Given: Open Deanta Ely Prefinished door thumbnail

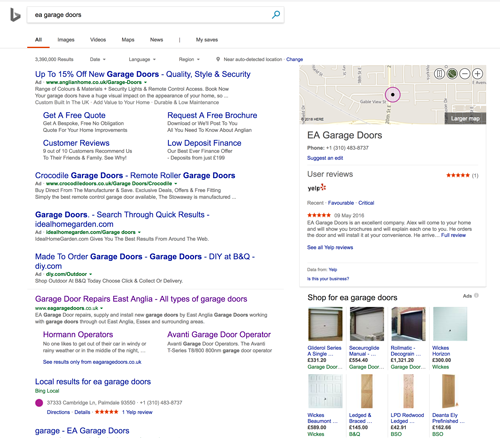Looking at the screenshot, I should [x=450, y=391].
